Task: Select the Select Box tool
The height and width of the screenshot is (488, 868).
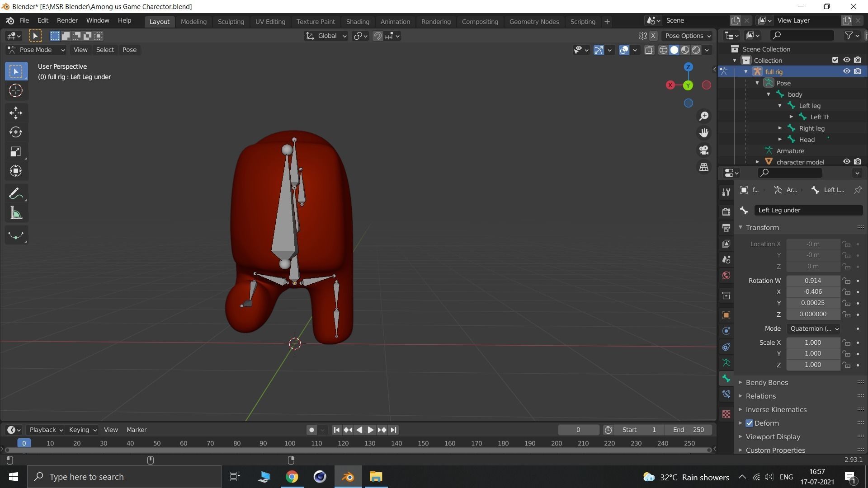Action: (16, 71)
